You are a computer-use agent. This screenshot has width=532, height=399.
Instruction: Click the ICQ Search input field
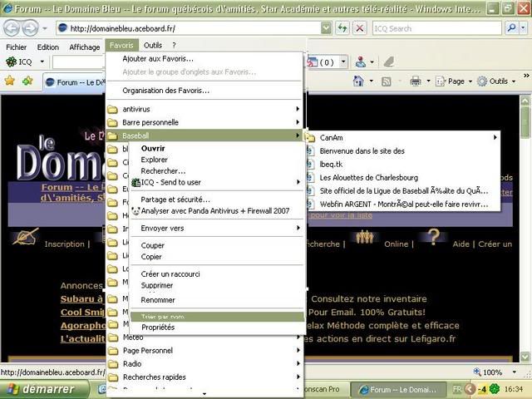[436, 28]
